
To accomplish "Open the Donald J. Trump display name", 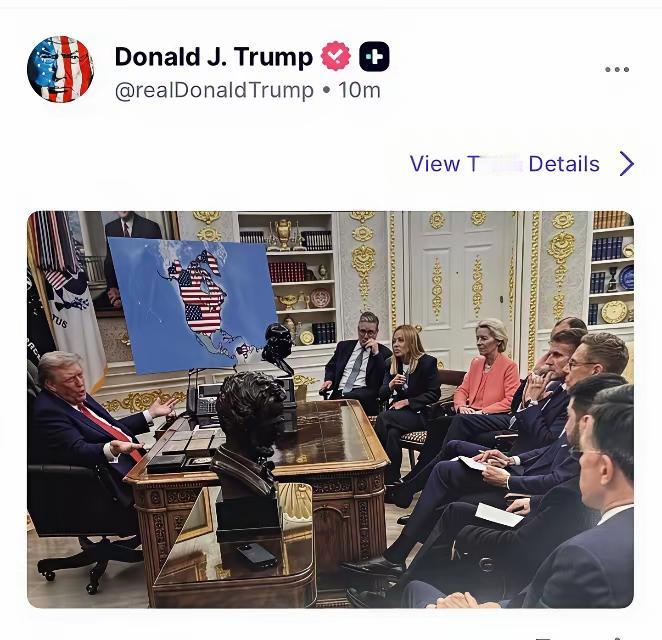I will coord(214,57).
